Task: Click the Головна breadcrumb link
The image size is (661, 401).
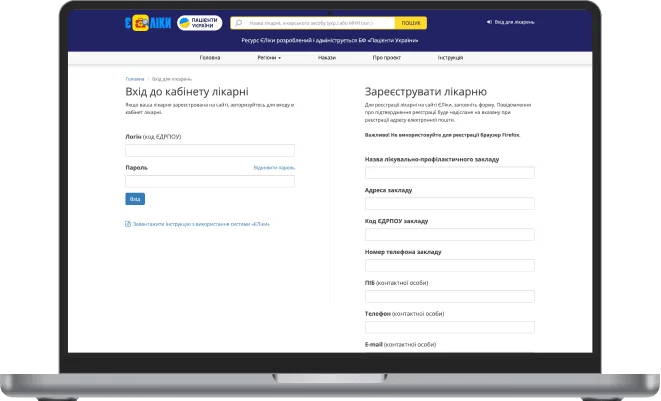Action: click(x=134, y=78)
